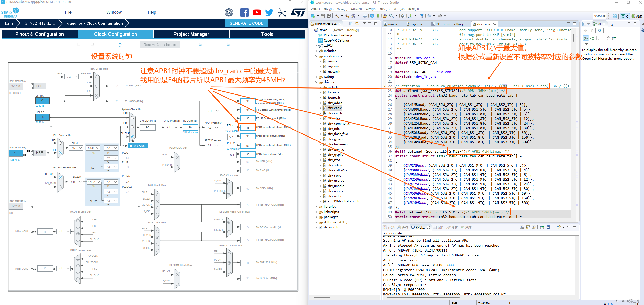Click the HSE Input frequency field
Screen dimensions: 644x305
[16, 153]
